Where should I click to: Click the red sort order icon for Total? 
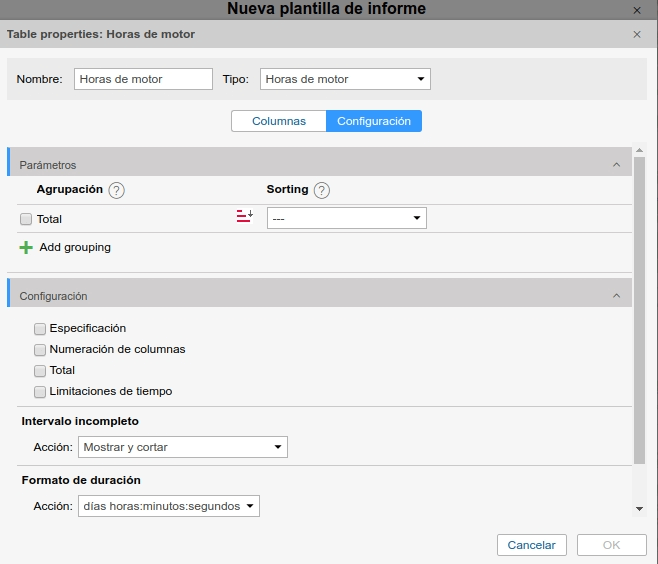[x=245, y=216]
